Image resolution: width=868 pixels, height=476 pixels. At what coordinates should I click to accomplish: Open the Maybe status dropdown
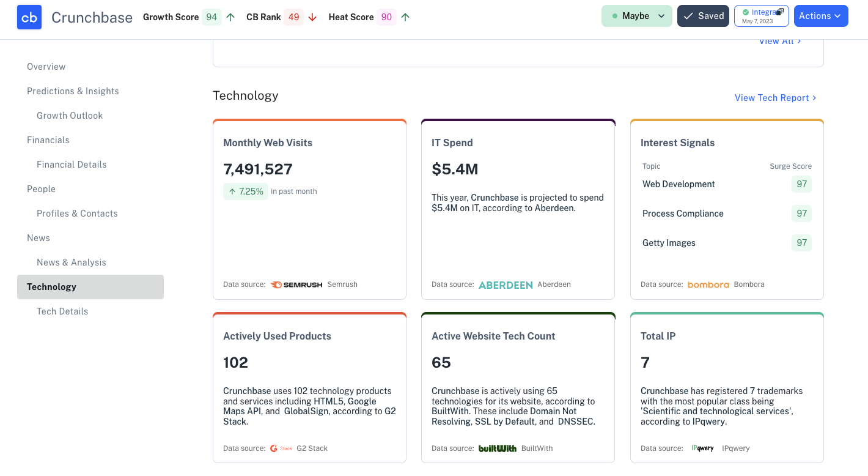point(636,16)
